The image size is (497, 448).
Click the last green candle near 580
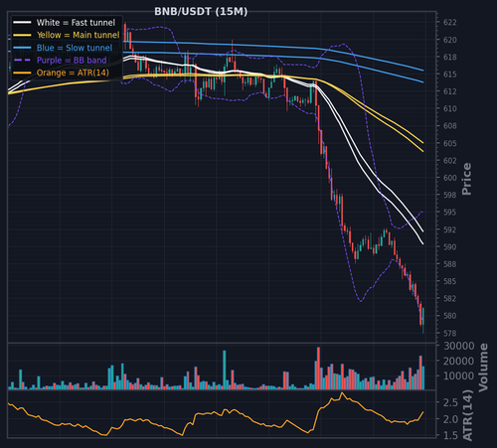coord(423,317)
